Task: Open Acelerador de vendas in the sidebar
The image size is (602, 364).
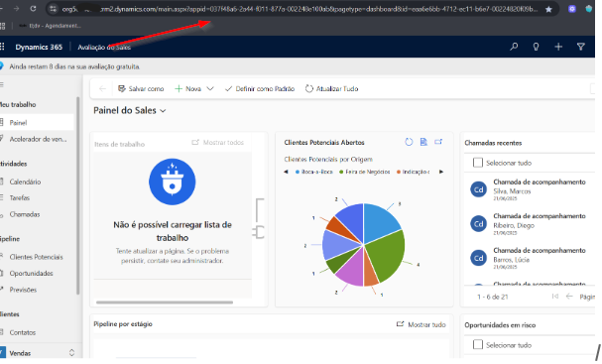Action: pyautogui.click(x=37, y=139)
